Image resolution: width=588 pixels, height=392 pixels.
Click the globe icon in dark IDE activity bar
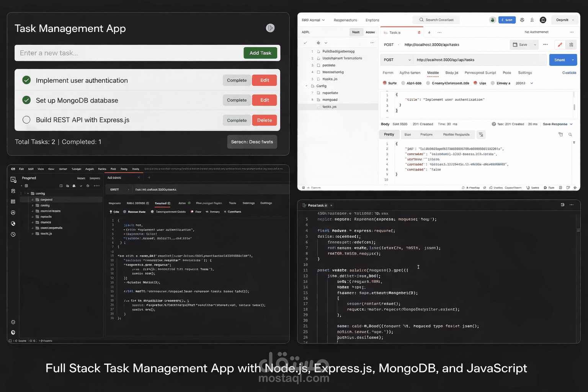click(x=13, y=224)
